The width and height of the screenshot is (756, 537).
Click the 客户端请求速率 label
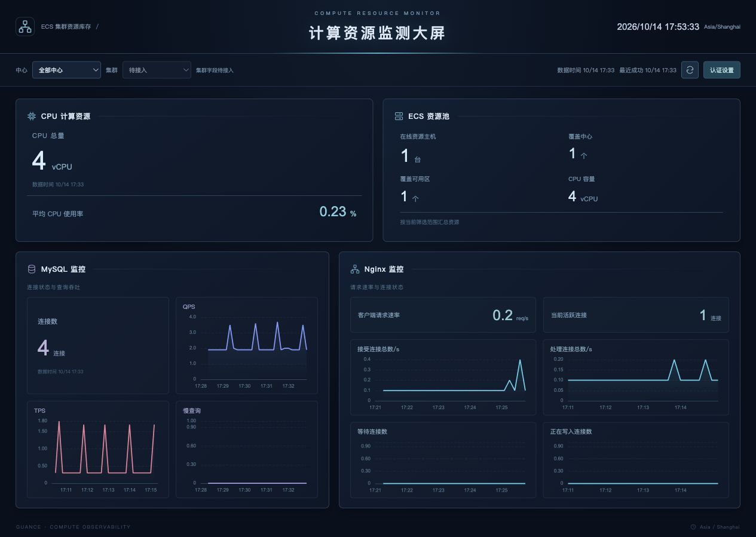[x=379, y=315]
